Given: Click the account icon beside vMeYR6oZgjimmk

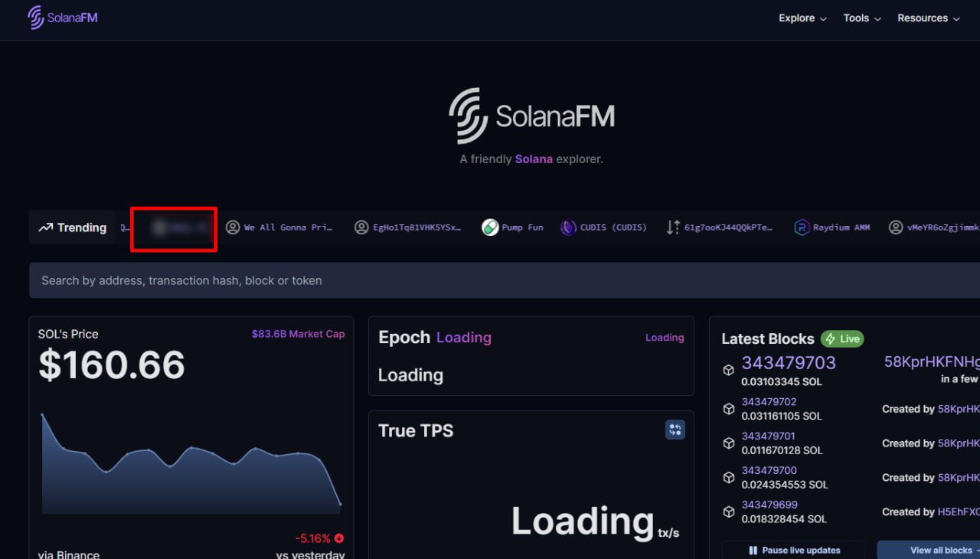Looking at the screenshot, I should coord(896,227).
